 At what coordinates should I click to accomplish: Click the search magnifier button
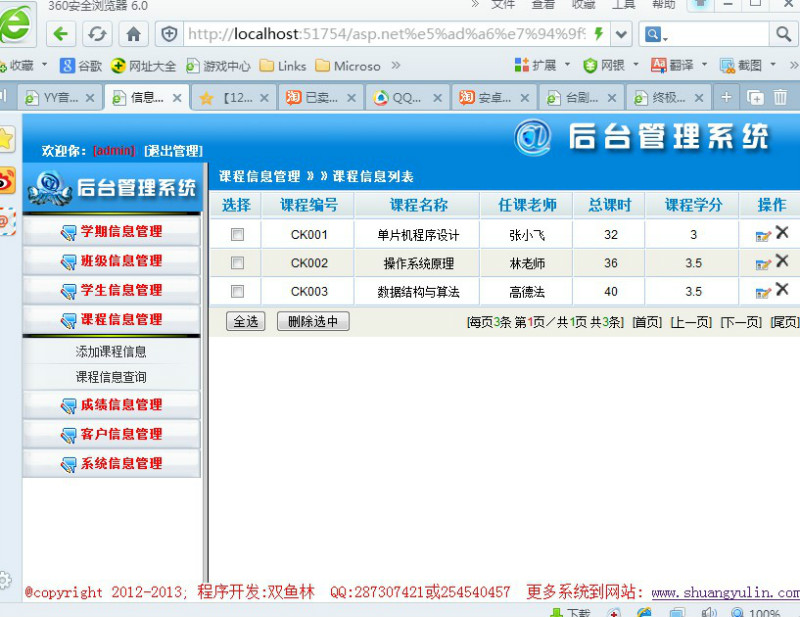coord(783,34)
